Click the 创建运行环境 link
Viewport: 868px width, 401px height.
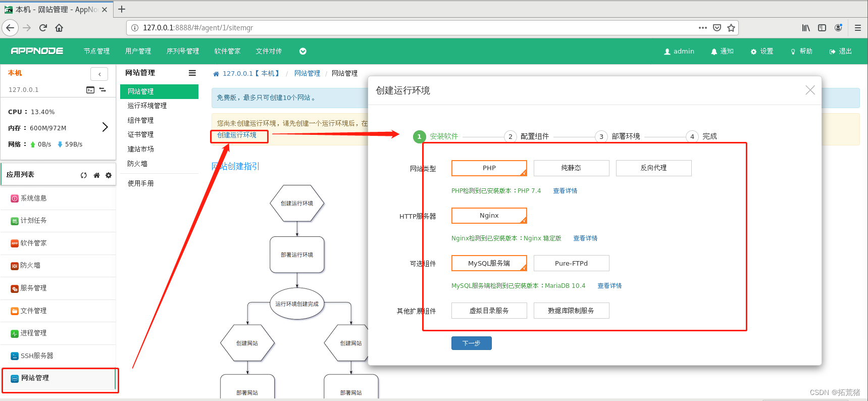pyautogui.click(x=237, y=135)
